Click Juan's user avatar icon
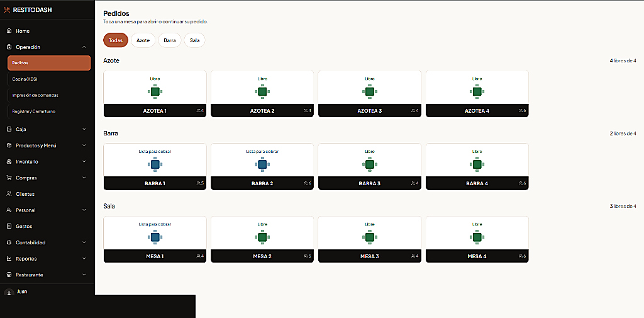Image resolution: width=644 pixels, height=318 pixels. (x=9, y=292)
